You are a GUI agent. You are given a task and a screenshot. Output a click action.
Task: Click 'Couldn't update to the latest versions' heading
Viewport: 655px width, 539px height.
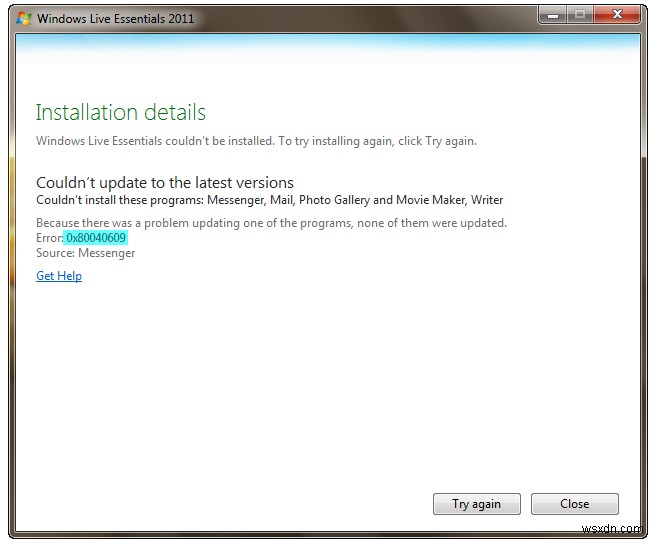point(165,183)
